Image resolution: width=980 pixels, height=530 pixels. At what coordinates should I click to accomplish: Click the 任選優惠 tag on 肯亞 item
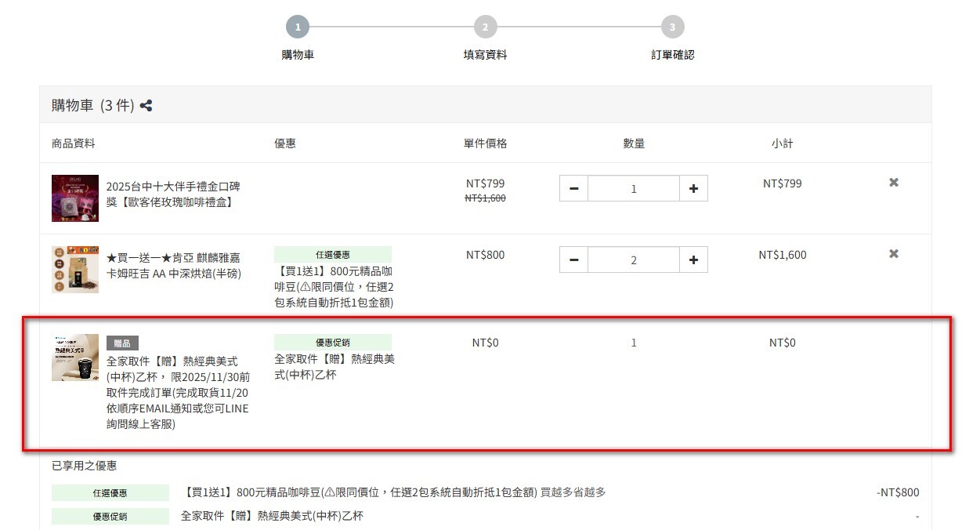pos(332,255)
